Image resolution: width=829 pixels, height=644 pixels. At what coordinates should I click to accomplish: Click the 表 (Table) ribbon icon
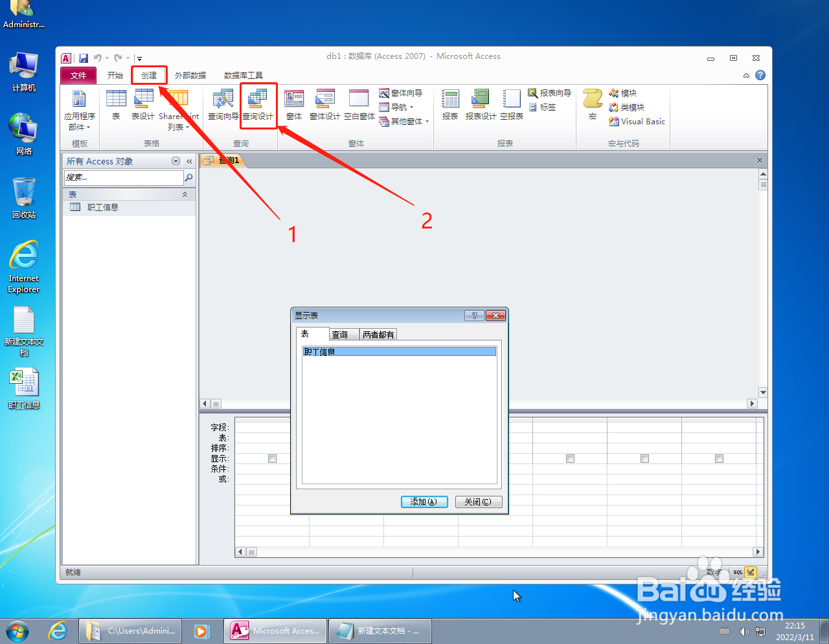[116, 105]
